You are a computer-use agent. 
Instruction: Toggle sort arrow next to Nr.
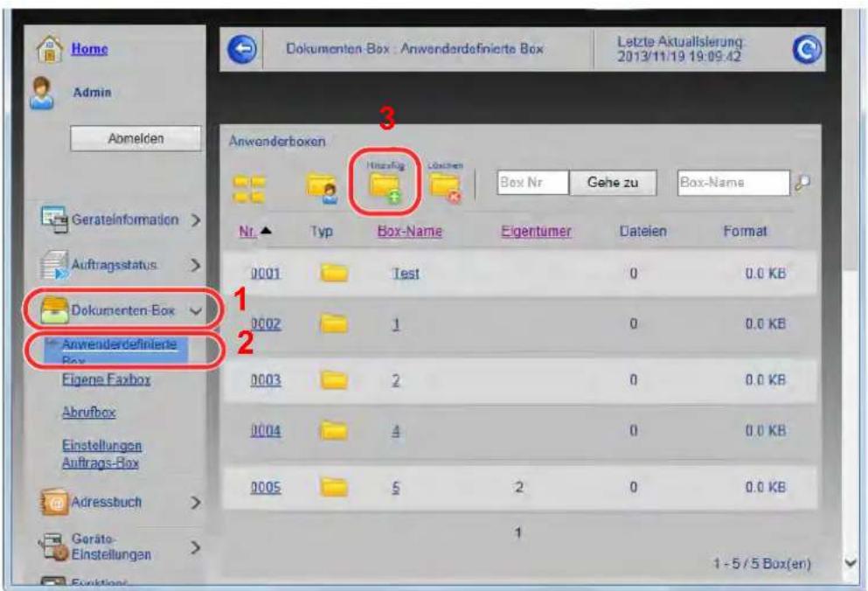coord(267,231)
